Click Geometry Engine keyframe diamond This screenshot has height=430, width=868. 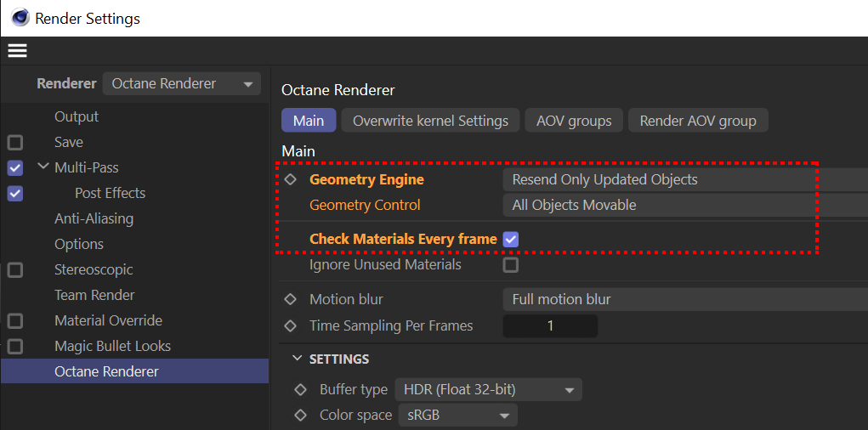click(x=290, y=179)
